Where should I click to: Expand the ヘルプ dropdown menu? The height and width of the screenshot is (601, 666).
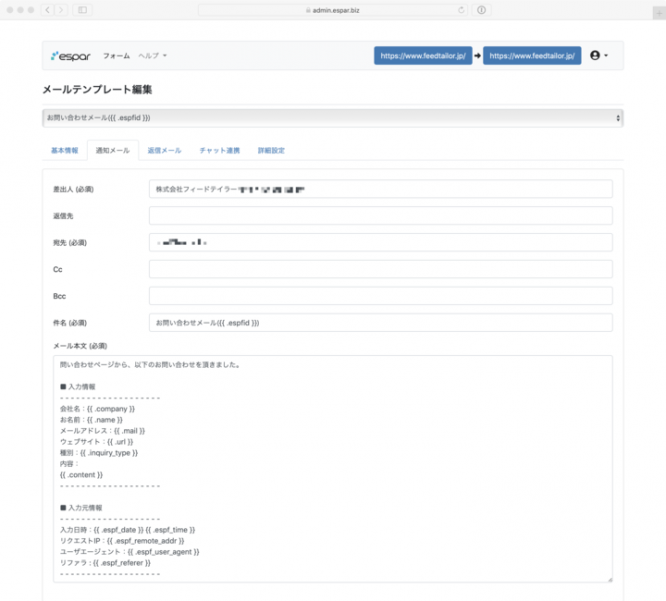coord(152,56)
